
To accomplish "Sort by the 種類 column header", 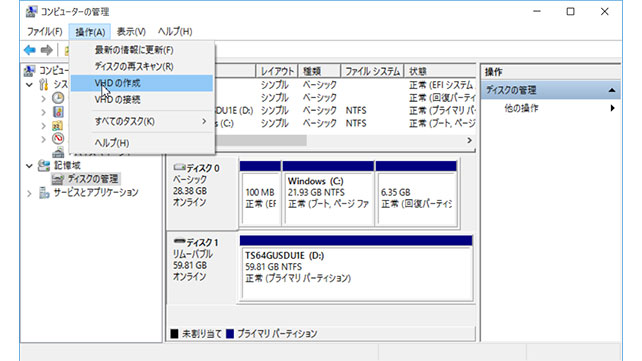I will point(319,71).
